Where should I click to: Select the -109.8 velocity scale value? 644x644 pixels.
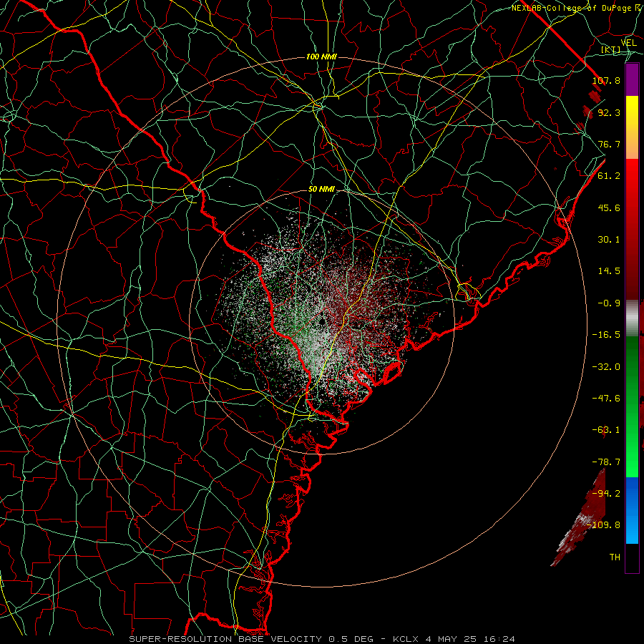click(x=604, y=525)
